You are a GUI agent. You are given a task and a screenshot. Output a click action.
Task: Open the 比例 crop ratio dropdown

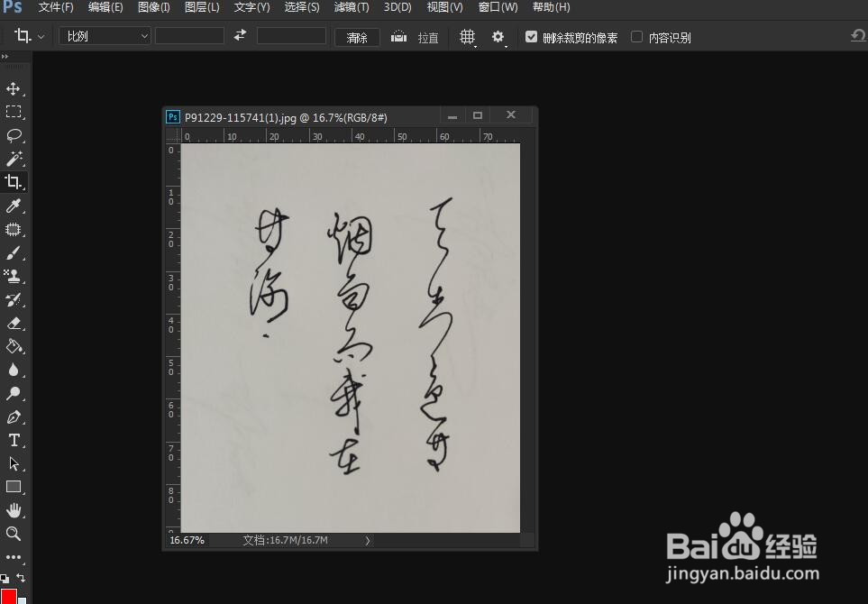click(104, 36)
